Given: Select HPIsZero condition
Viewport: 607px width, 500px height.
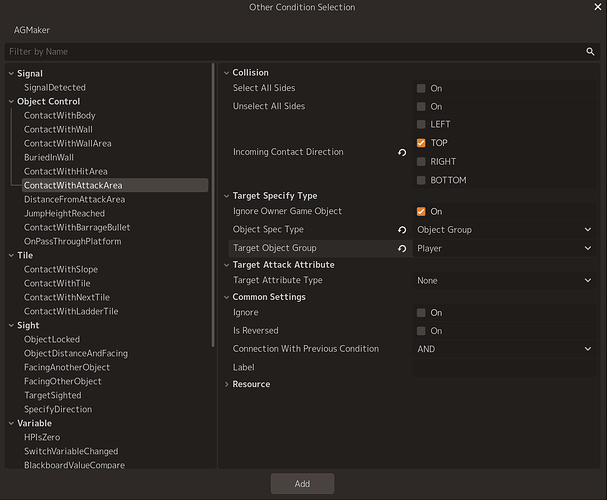Looking at the screenshot, I should (42, 437).
